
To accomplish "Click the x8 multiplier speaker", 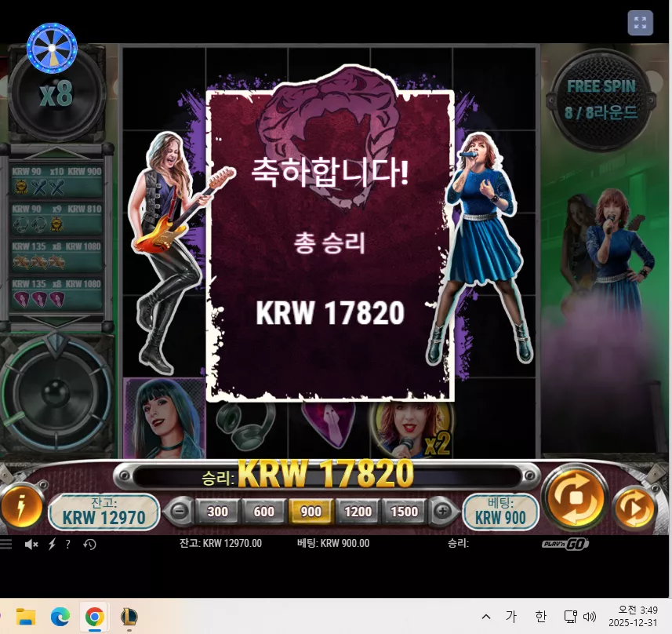I will [x=56, y=94].
